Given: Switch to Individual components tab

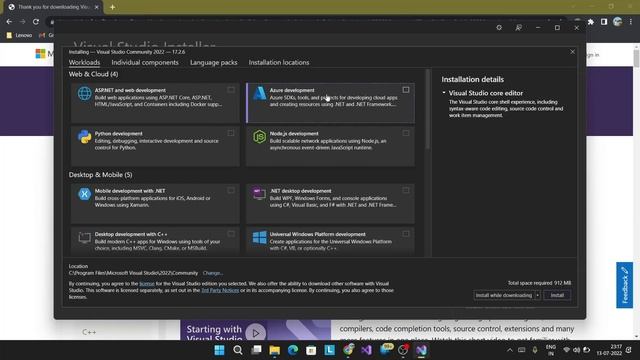Looking at the screenshot, I should tap(145, 62).
